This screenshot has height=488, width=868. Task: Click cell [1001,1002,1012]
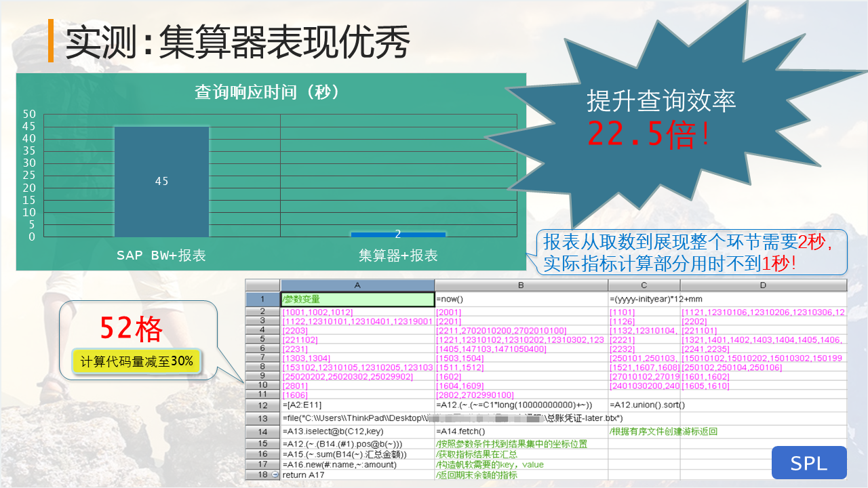pos(357,312)
